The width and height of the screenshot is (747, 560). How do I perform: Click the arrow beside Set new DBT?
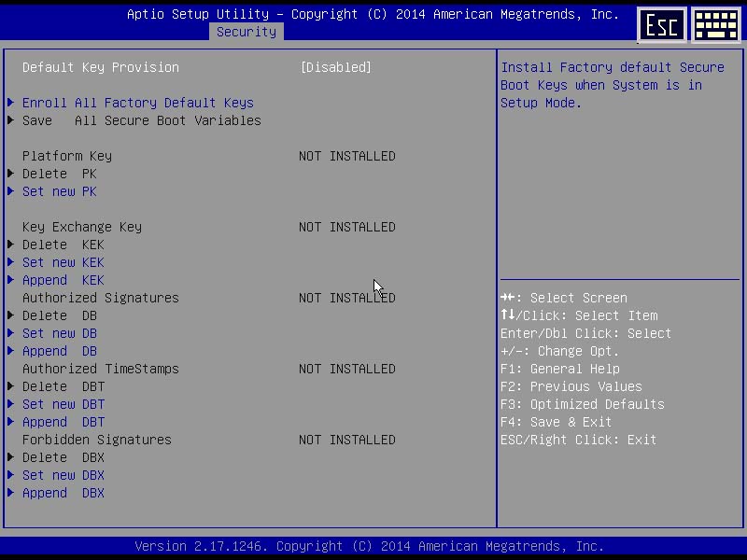pyautogui.click(x=11, y=404)
